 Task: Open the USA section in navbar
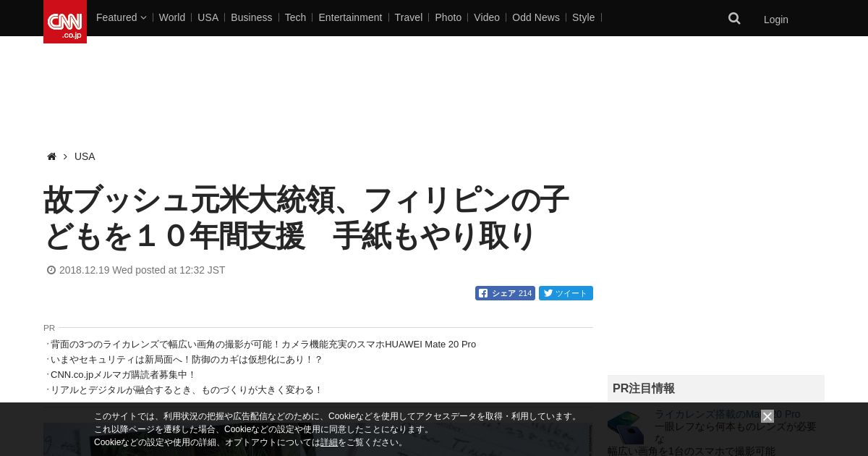[x=208, y=17]
